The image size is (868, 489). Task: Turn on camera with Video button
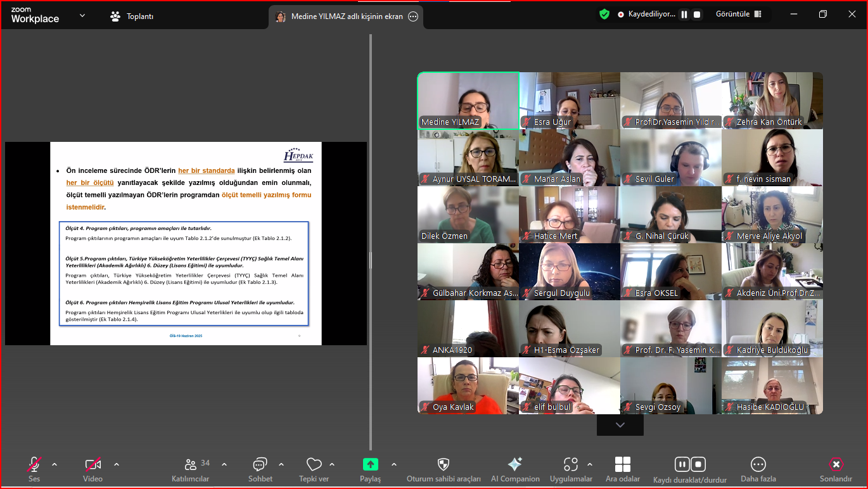tap(93, 465)
